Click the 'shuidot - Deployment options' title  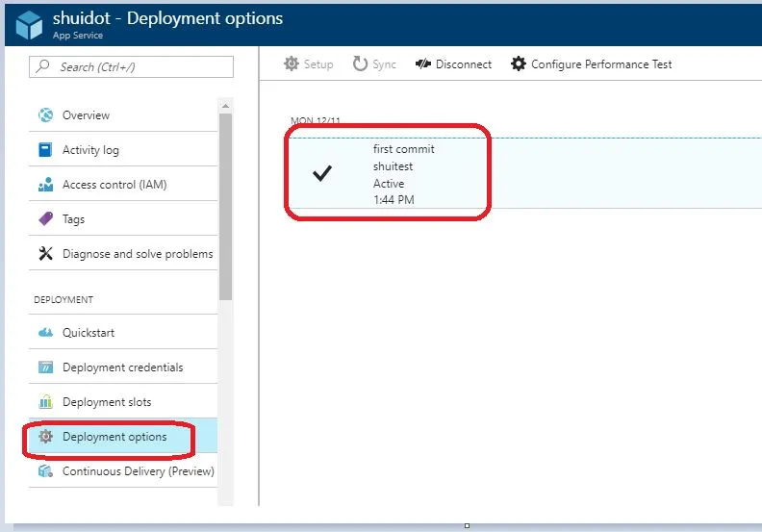[167, 18]
